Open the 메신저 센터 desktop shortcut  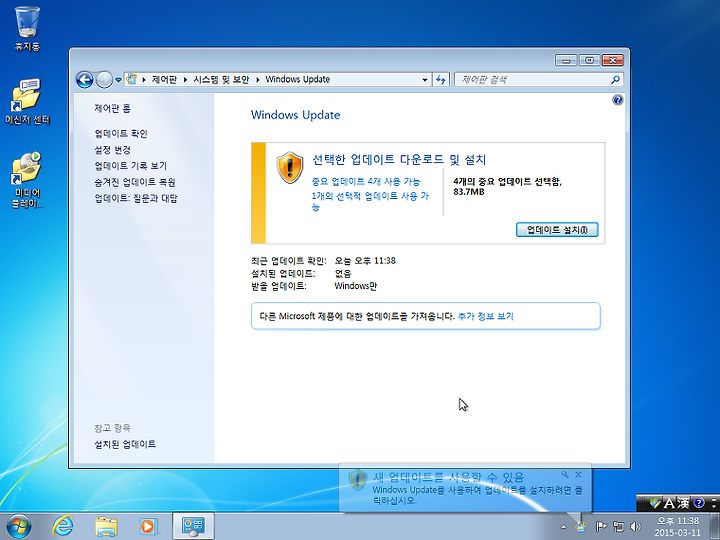tap(27, 101)
